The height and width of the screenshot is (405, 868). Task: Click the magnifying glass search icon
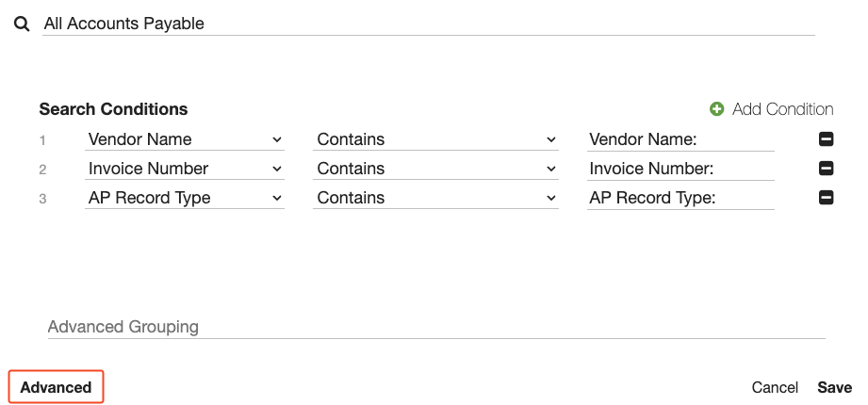click(22, 24)
